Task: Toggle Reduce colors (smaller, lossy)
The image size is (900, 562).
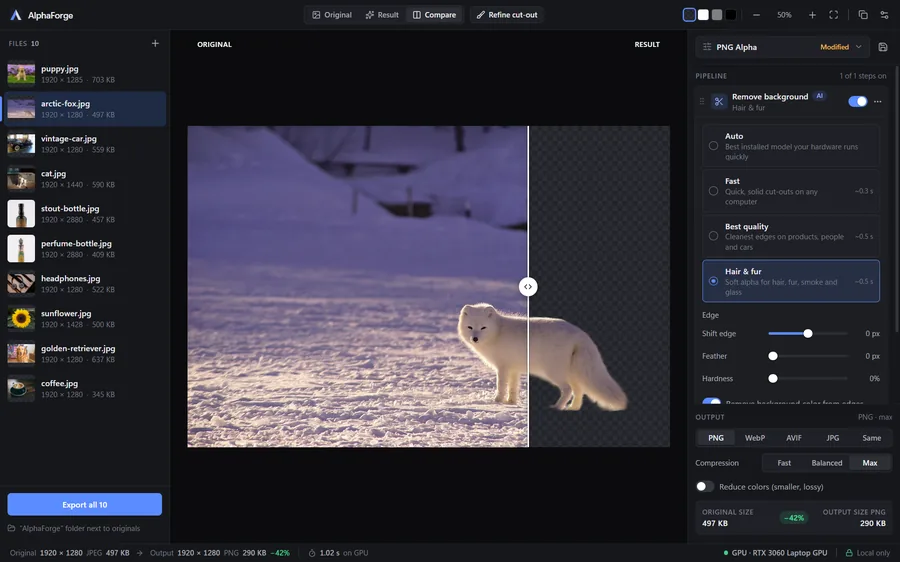Action: [x=705, y=486]
